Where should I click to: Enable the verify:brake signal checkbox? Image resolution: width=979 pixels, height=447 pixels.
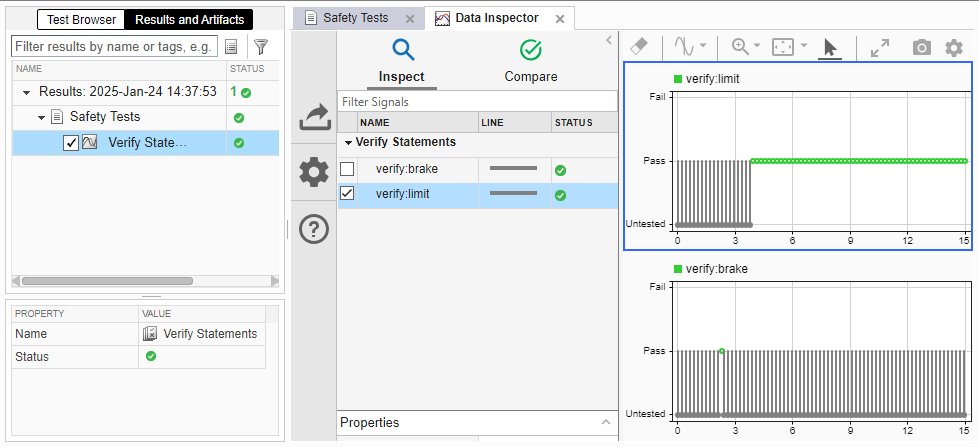(347, 169)
